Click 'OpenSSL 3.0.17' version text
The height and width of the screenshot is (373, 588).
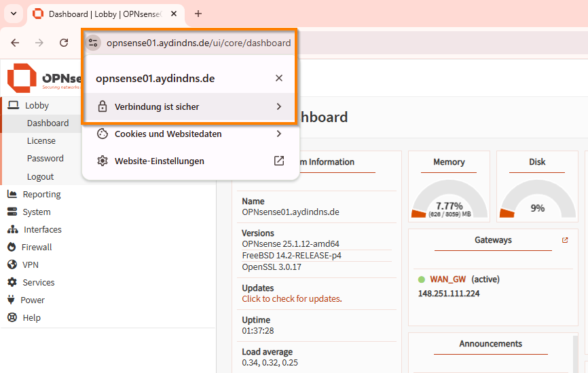(272, 267)
